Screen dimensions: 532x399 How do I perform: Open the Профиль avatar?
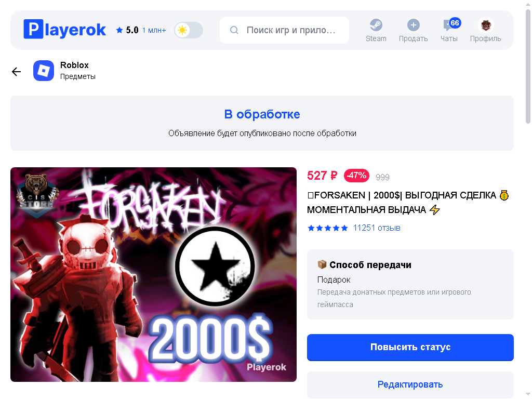(x=486, y=25)
